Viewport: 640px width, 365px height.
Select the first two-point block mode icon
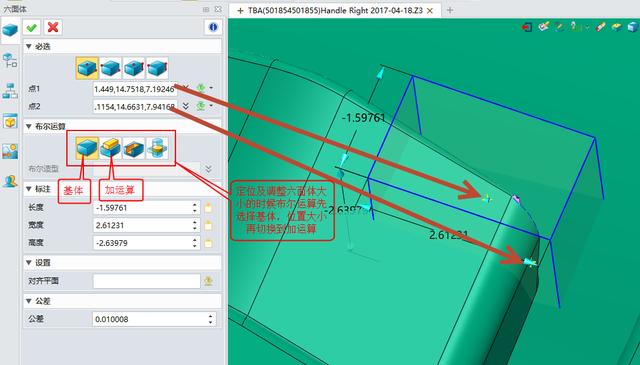(87, 68)
